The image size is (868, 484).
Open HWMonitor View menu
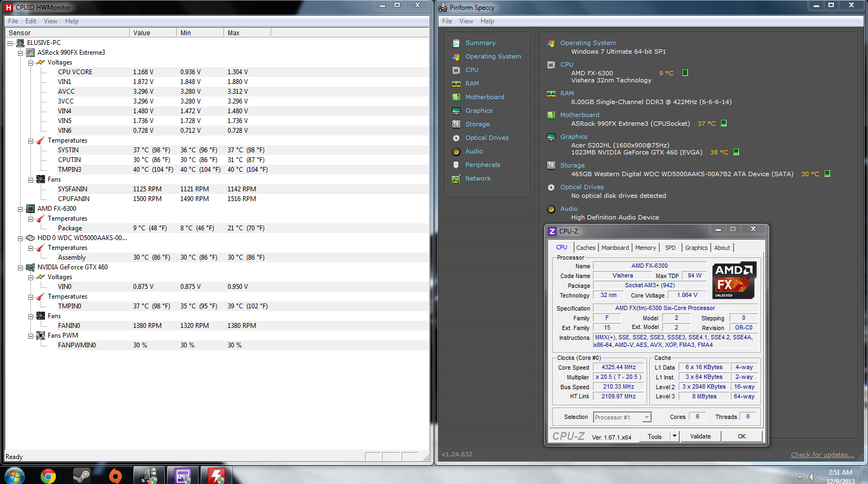coord(50,21)
